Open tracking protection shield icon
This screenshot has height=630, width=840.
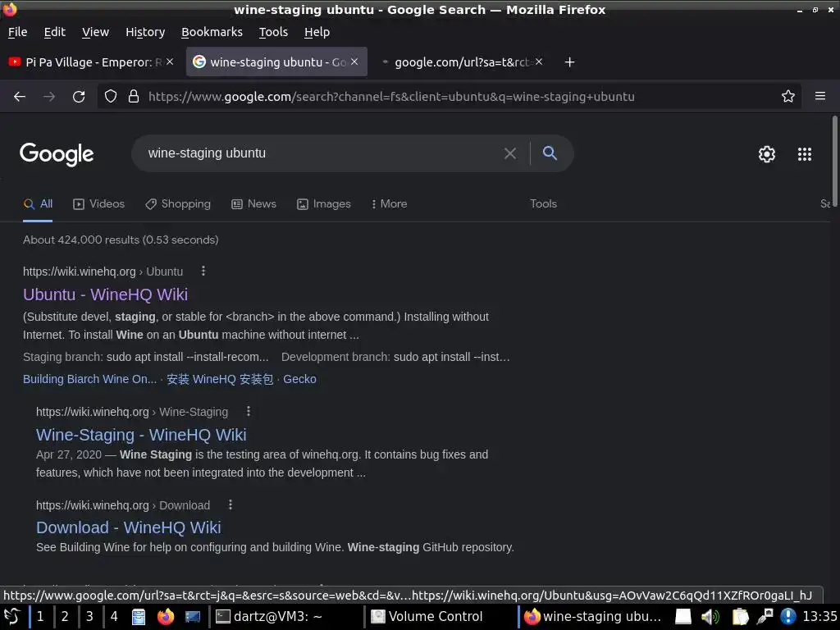[111, 97]
